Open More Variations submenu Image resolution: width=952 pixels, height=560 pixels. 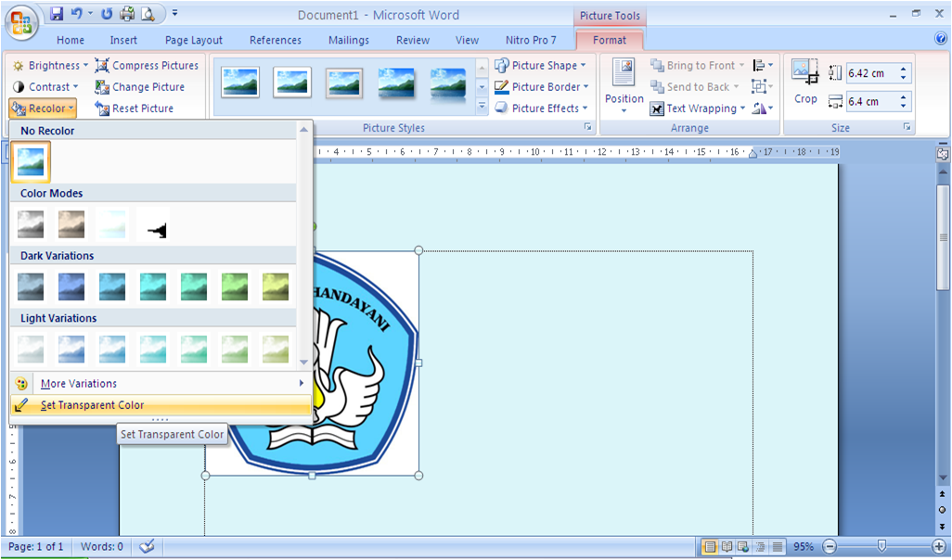[161, 384]
